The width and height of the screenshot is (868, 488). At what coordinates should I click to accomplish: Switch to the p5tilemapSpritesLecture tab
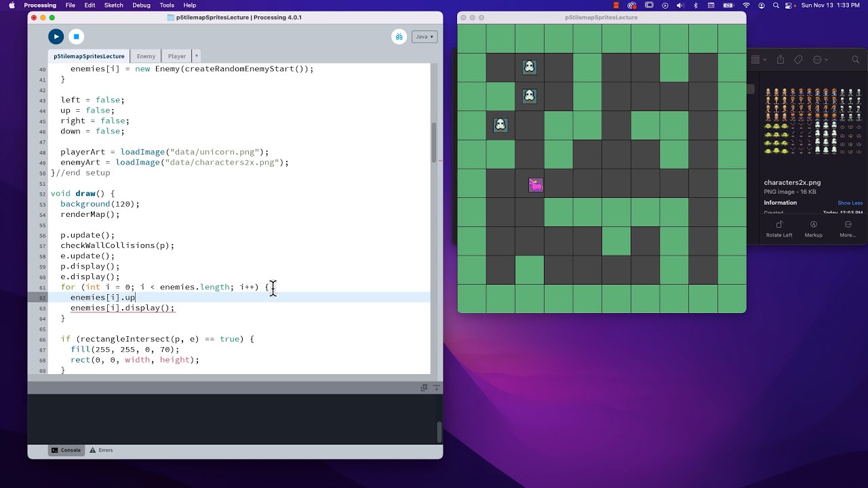[x=89, y=56]
